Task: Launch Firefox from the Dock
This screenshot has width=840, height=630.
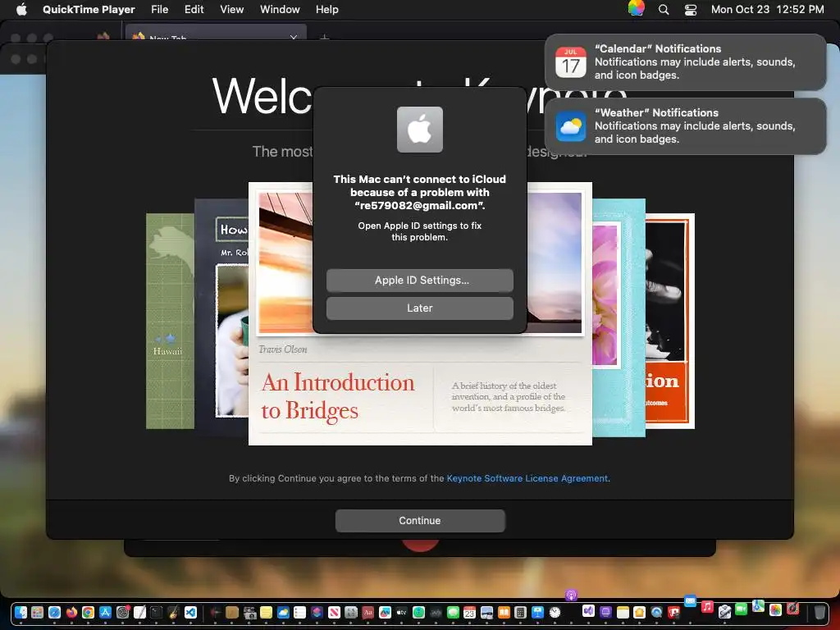Action: (72, 612)
